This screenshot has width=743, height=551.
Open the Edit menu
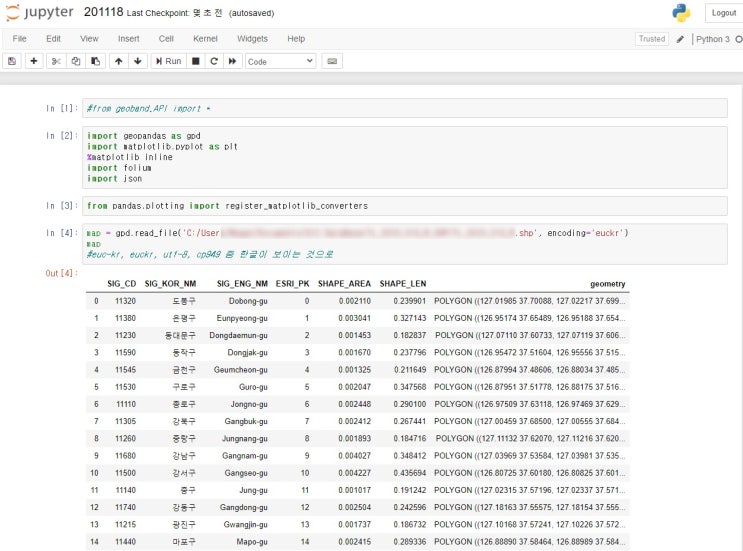(x=53, y=39)
